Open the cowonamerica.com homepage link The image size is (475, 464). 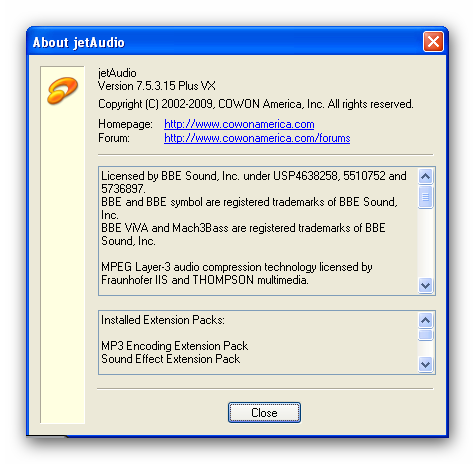pos(239,124)
